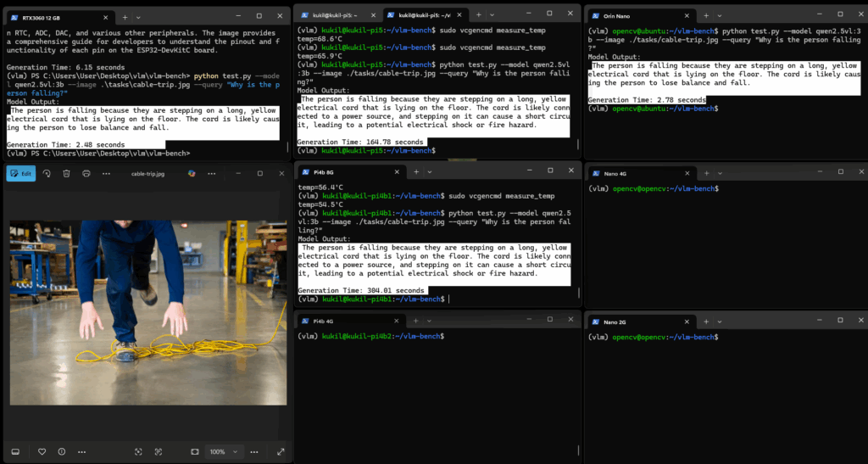The width and height of the screenshot is (868, 464).
Task: Toggle the filmstrip view in Photos
Action: click(15, 451)
